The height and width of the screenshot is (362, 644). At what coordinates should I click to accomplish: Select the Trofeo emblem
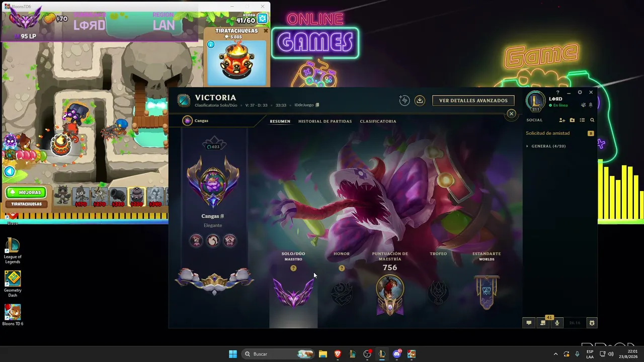click(x=438, y=292)
